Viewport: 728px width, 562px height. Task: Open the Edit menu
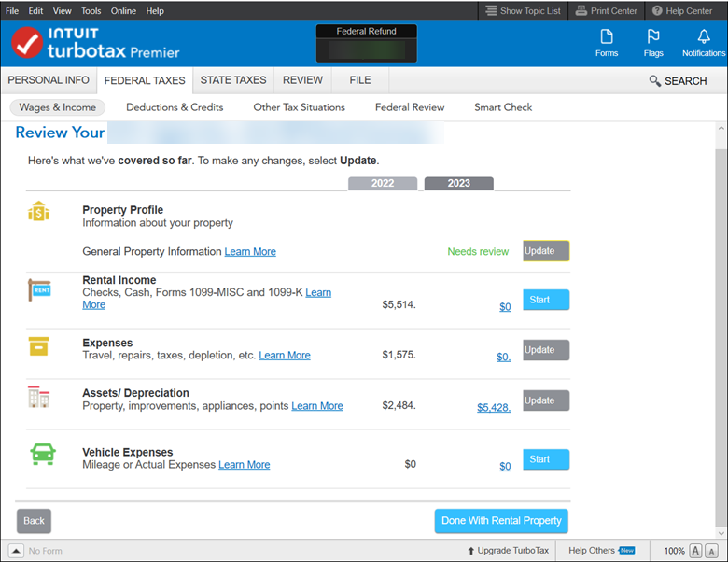[x=35, y=10]
